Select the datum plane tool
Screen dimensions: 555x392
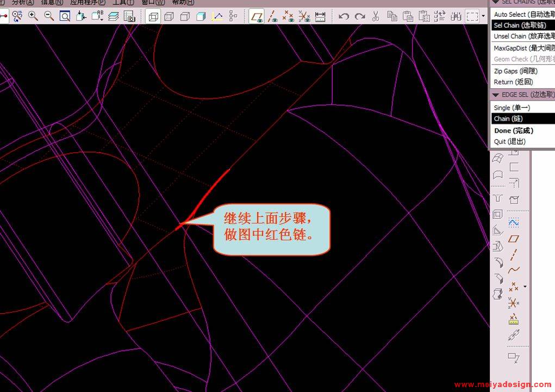point(514,239)
